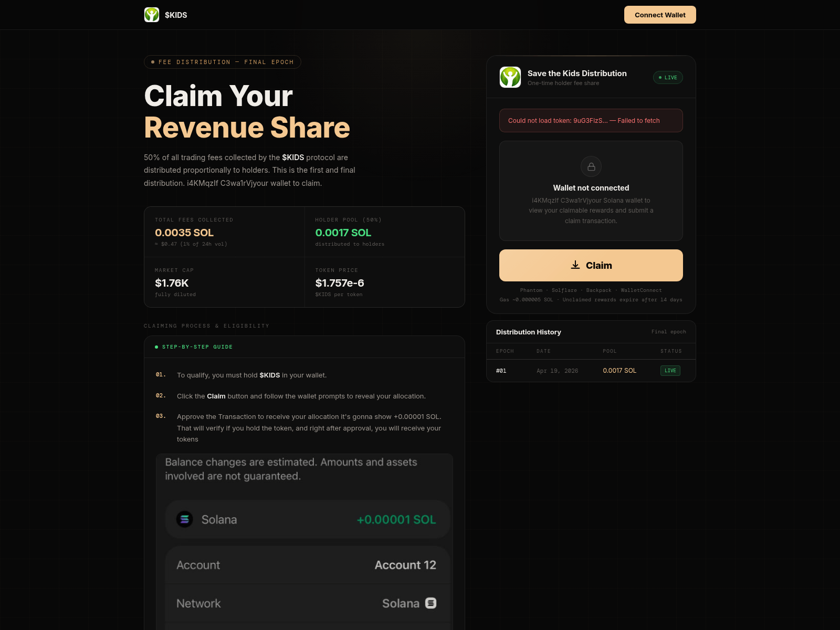Click the green LIVE badge in distribution card
840x630 pixels.
click(668, 77)
